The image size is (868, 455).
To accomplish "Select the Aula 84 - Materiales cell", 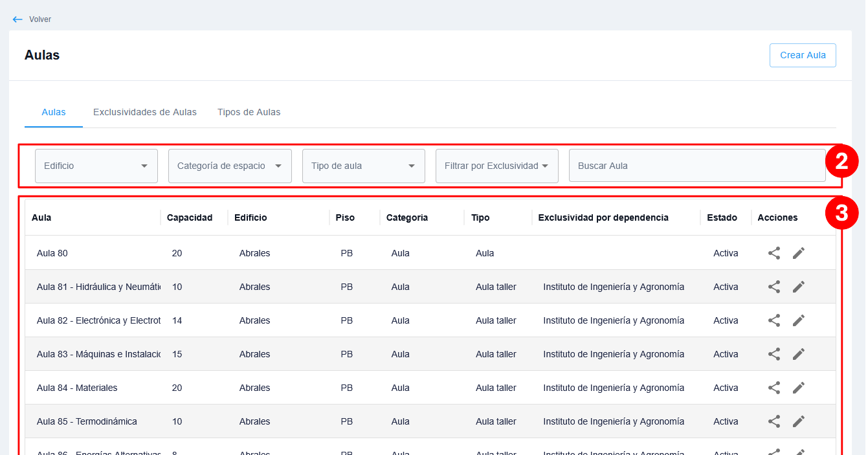I will [77, 388].
